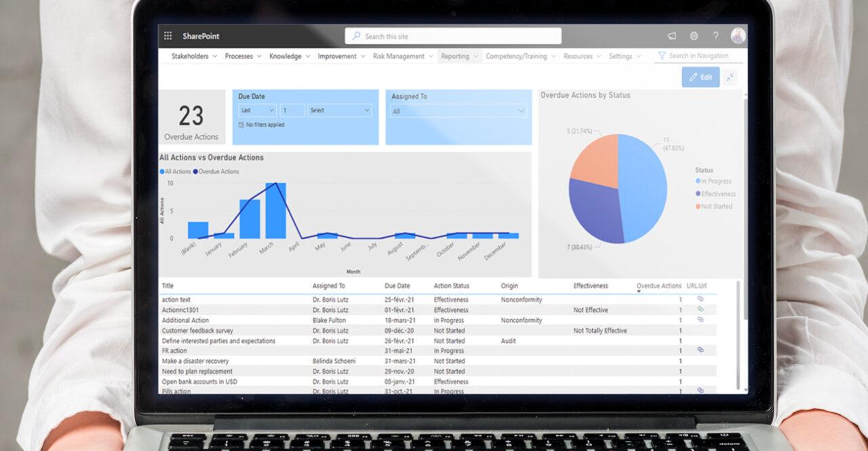Viewport: 868px width, 451px height.
Task: Click the Edit button
Action: click(701, 77)
